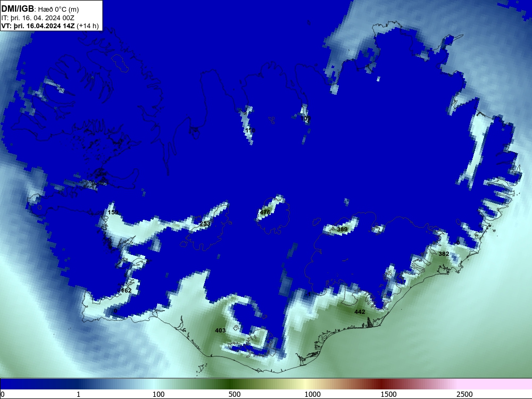Viewport: 532px width, 399px height.
Task: Click the 'Hæð 0°C (m)' parameter label
Action: pos(59,9)
